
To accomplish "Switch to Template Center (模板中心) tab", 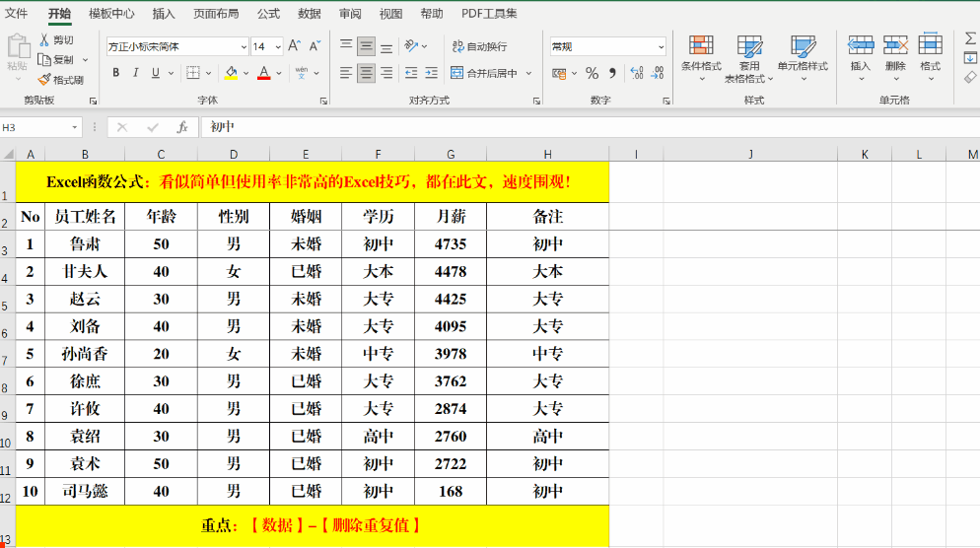I will pyautogui.click(x=111, y=13).
